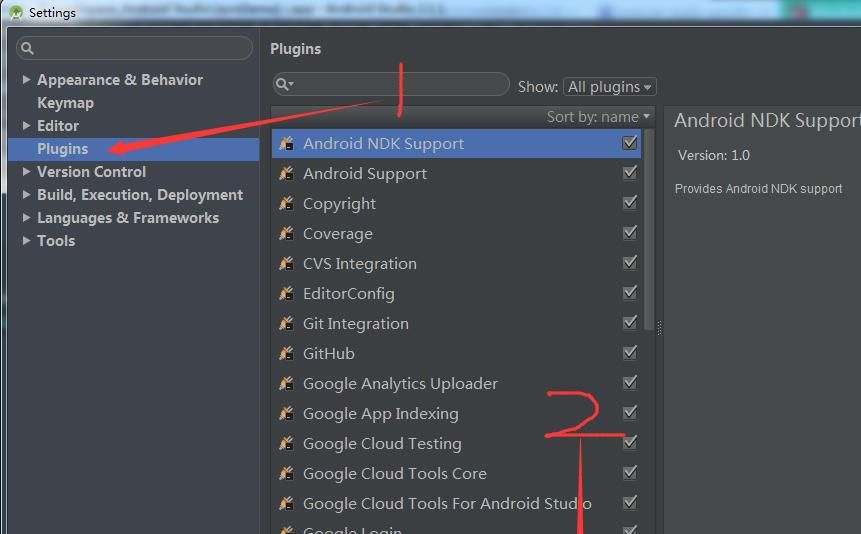
Task: Select the Copyright plugin row
Action: 456,203
